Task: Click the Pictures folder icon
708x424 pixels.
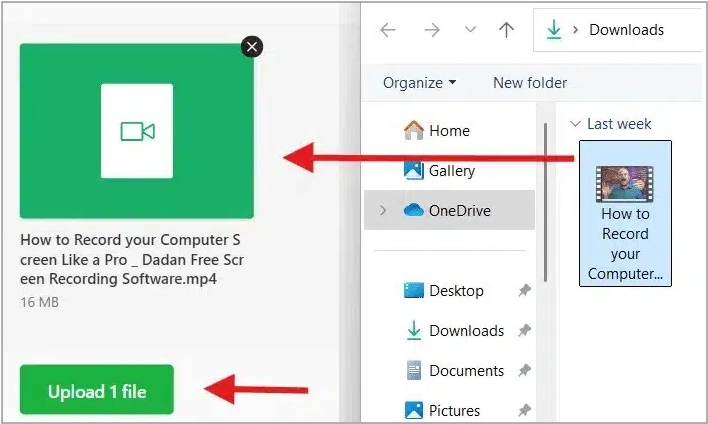Action: pyautogui.click(x=414, y=410)
